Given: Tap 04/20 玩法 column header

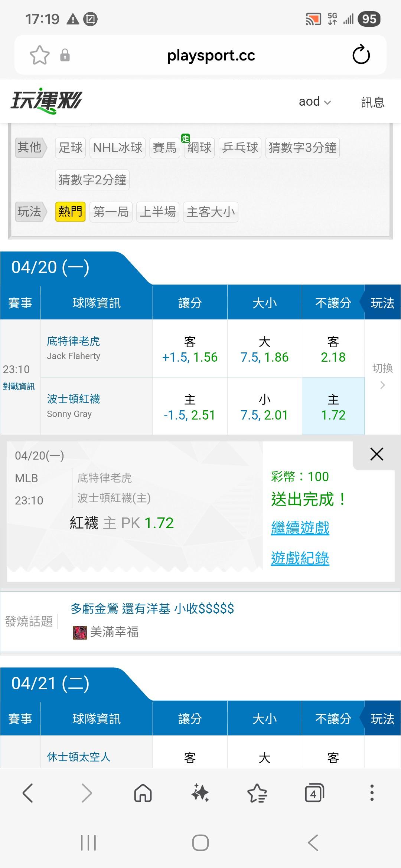Looking at the screenshot, I should 382,303.
